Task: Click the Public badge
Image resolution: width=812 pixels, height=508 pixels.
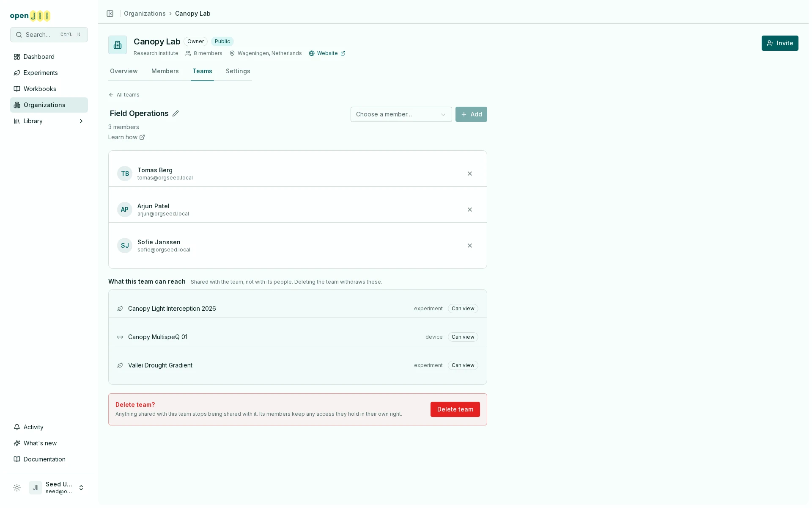Action: (222, 41)
